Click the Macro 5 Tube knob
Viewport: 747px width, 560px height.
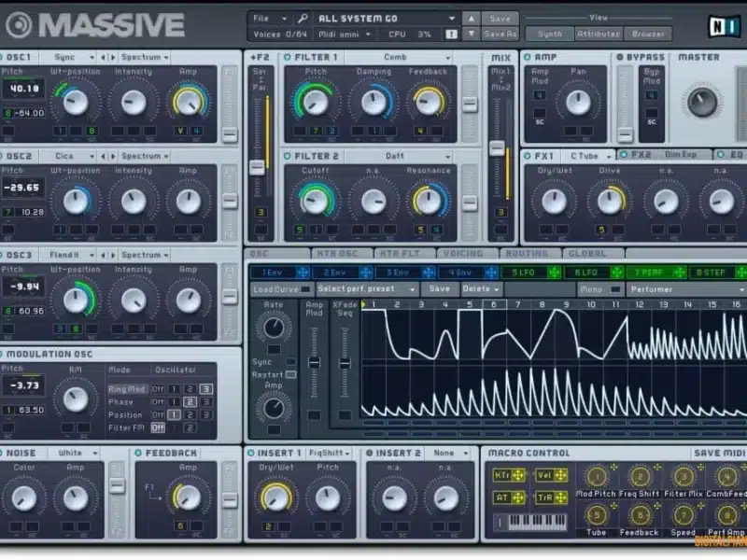(596, 515)
